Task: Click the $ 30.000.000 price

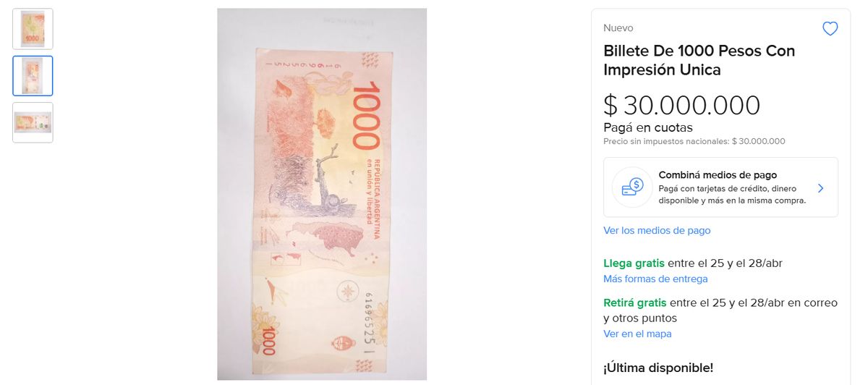Action: click(x=681, y=106)
